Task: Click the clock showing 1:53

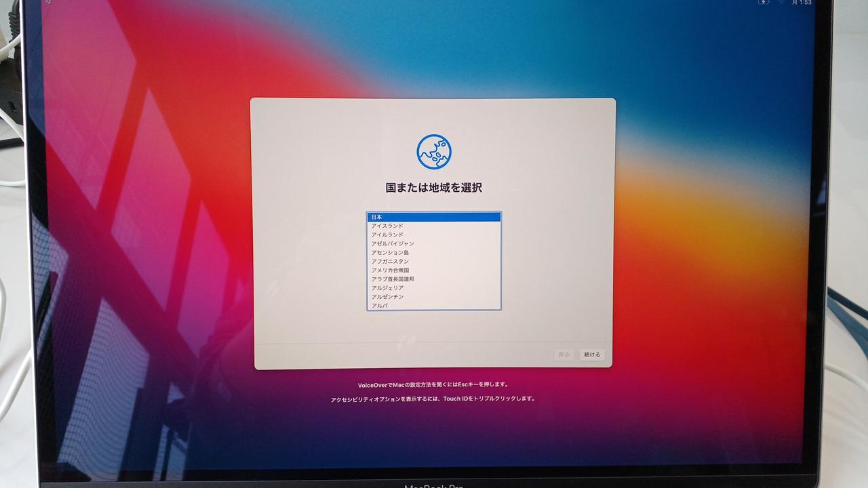Action: 802,3
